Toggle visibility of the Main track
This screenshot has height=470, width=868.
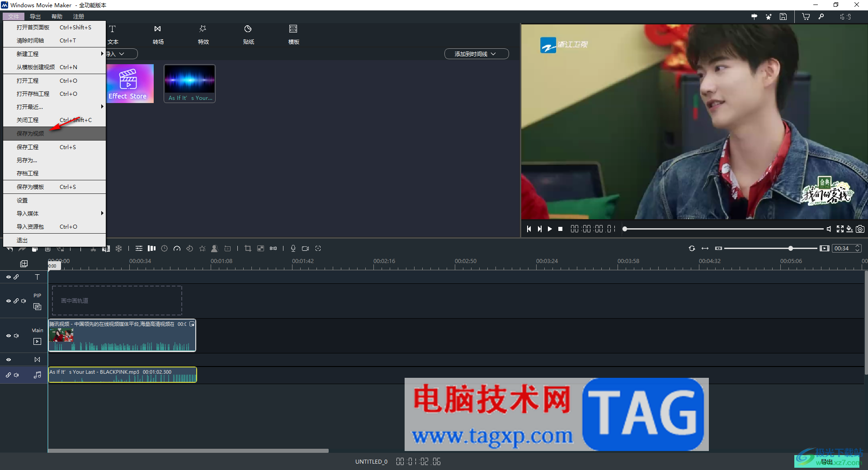click(x=8, y=336)
